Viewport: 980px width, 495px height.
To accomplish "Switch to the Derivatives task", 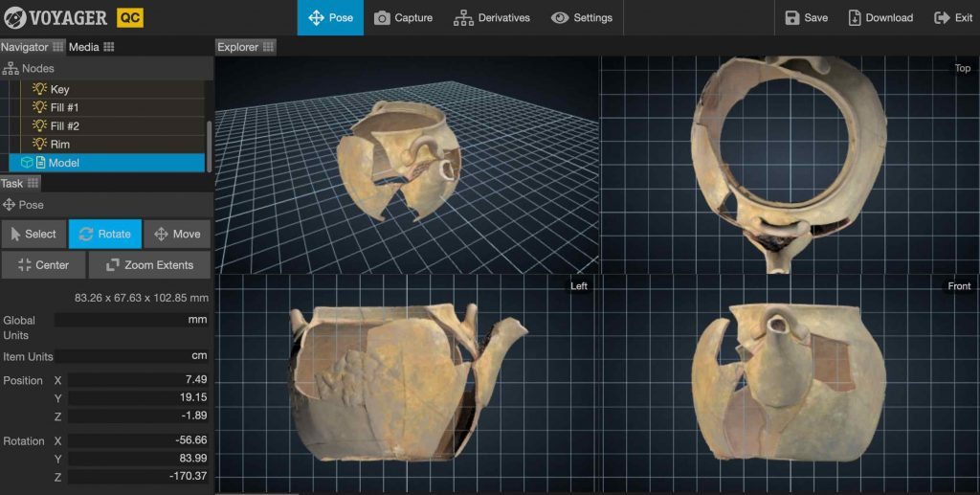I will click(491, 18).
